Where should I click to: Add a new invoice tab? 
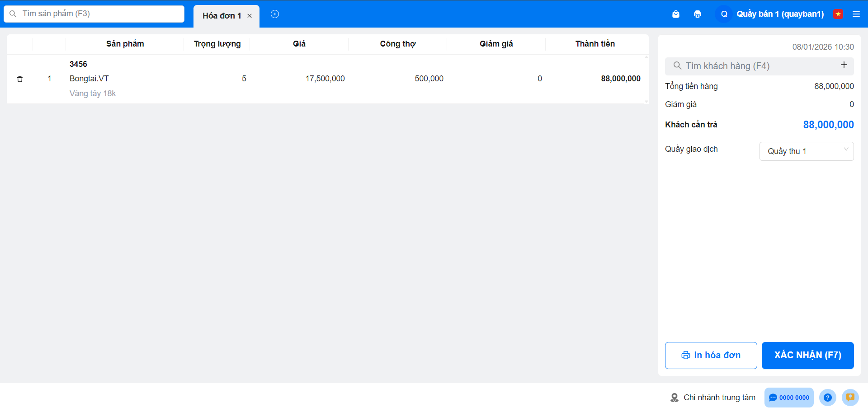coord(275,14)
